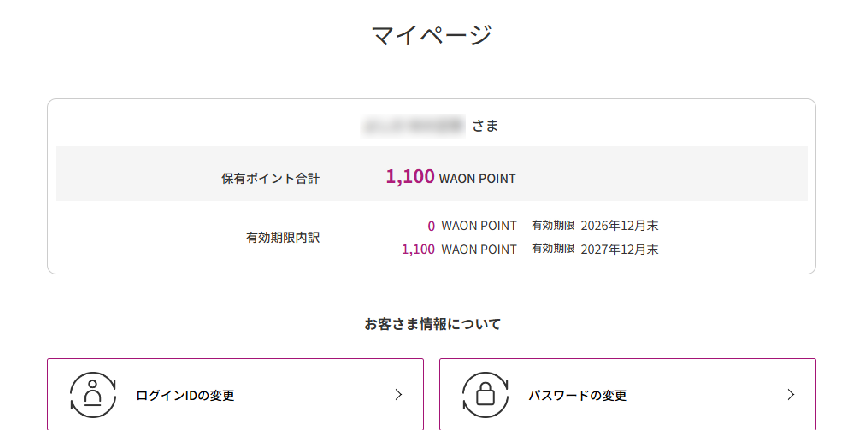Click the お客さま情報について section heading
This screenshot has height=430, width=868.
[x=432, y=324]
